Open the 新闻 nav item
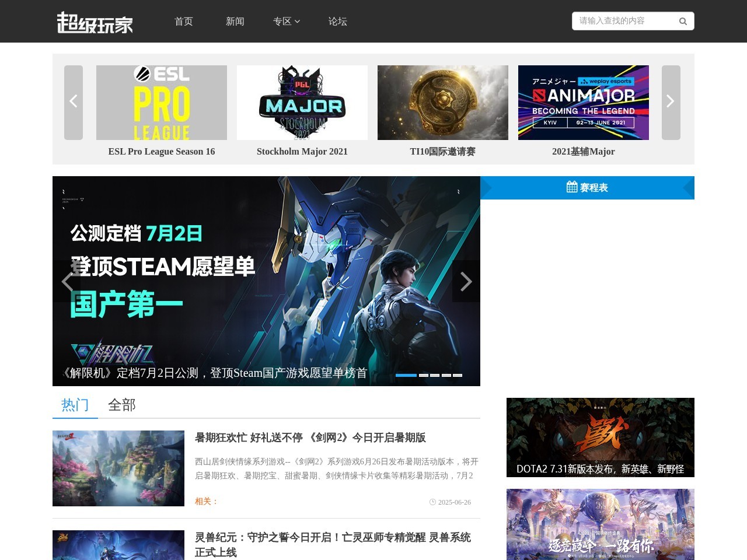Screen dimensions: 747x560 [235, 21]
